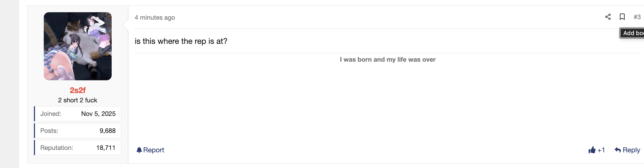Click the Reply text button

pos(632,150)
